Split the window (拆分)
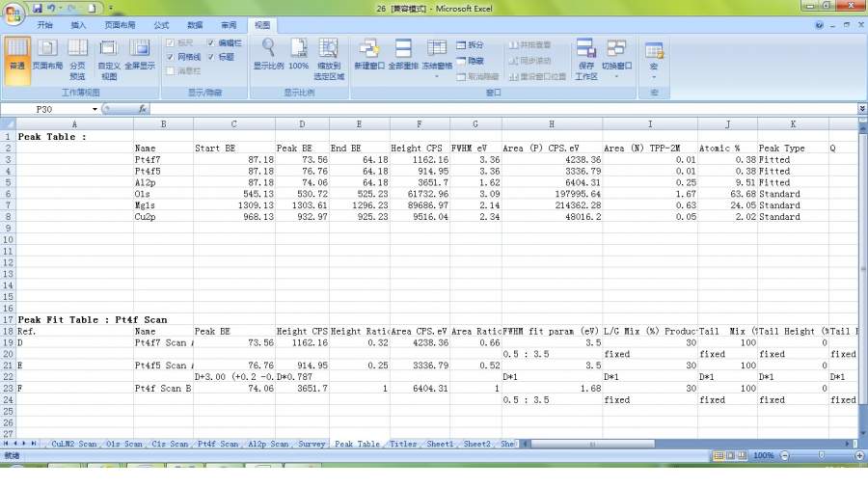868x488 pixels. click(470, 44)
